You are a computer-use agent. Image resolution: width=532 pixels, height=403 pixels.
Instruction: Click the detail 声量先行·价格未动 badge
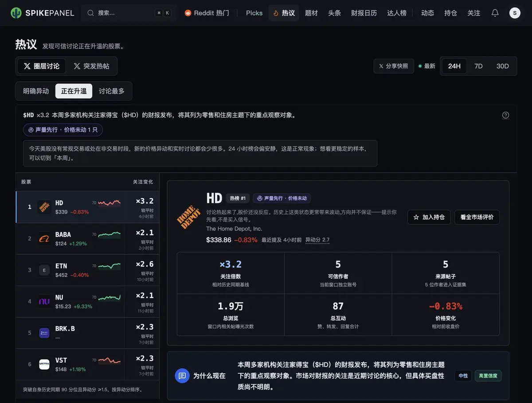point(282,198)
